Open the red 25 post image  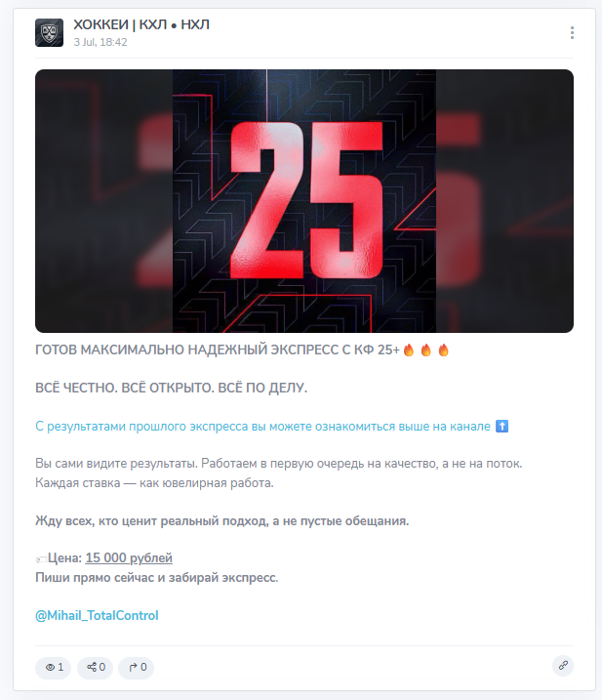[x=304, y=201]
